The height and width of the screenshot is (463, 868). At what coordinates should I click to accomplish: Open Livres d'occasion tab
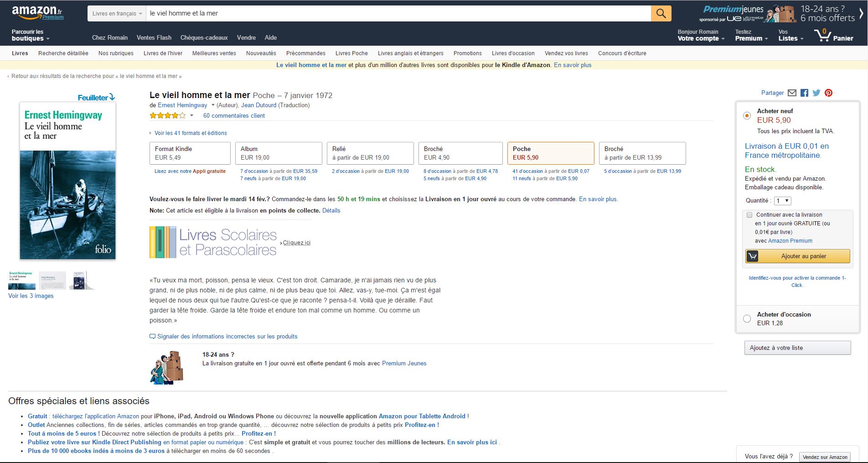pos(513,53)
